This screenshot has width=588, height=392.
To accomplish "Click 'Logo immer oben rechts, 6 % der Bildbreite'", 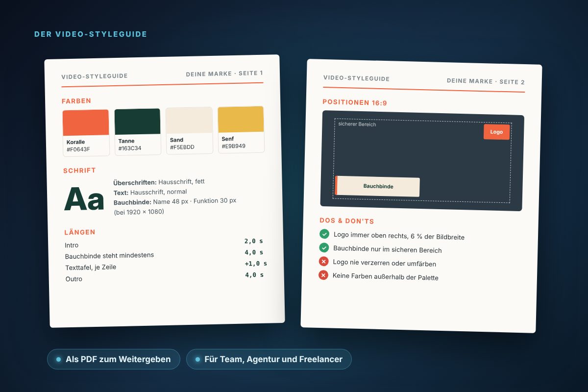I will click(399, 236).
